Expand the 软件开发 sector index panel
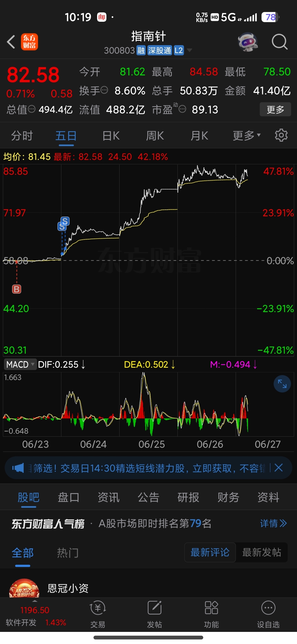This screenshot has height=644, width=297. point(36,616)
